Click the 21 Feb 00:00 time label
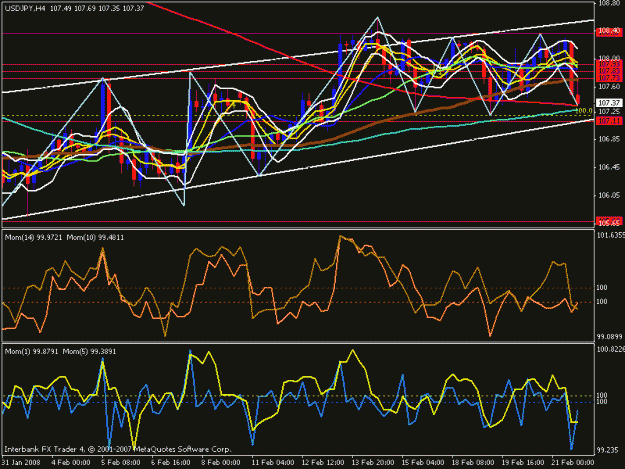 (x=572, y=463)
